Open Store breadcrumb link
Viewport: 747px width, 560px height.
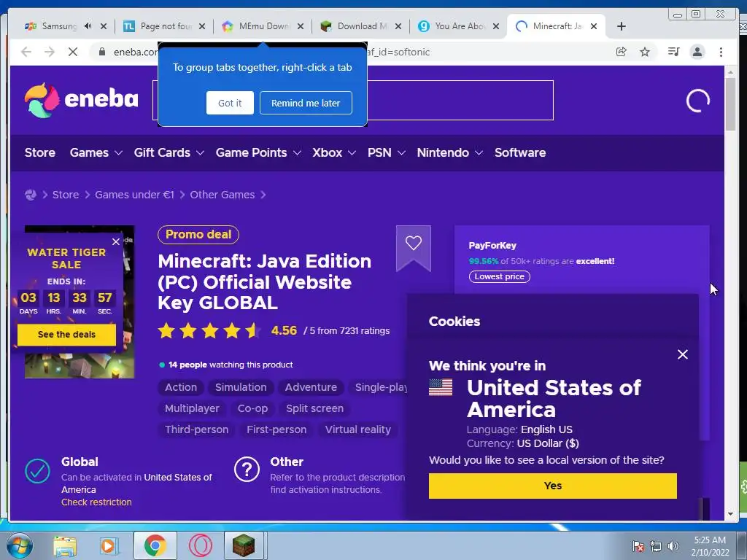(x=66, y=195)
